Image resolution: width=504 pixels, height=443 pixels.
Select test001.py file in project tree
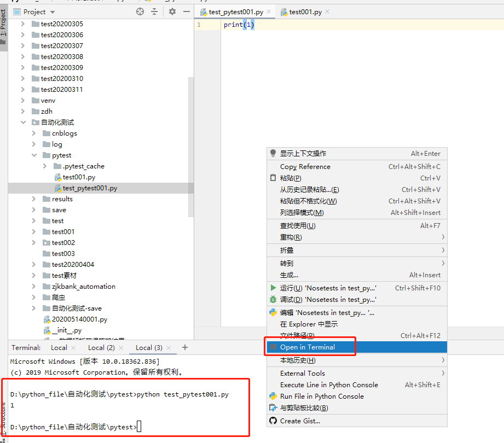pos(79,177)
